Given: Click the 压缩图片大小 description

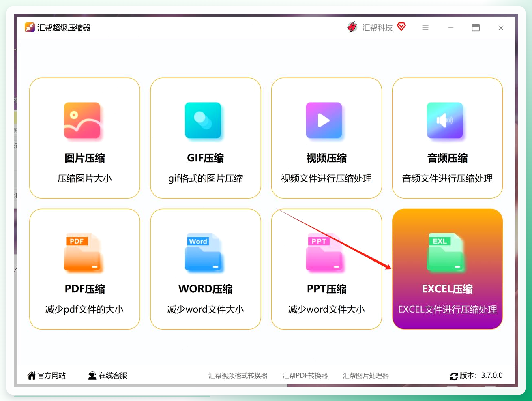Looking at the screenshot, I should point(85,179).
